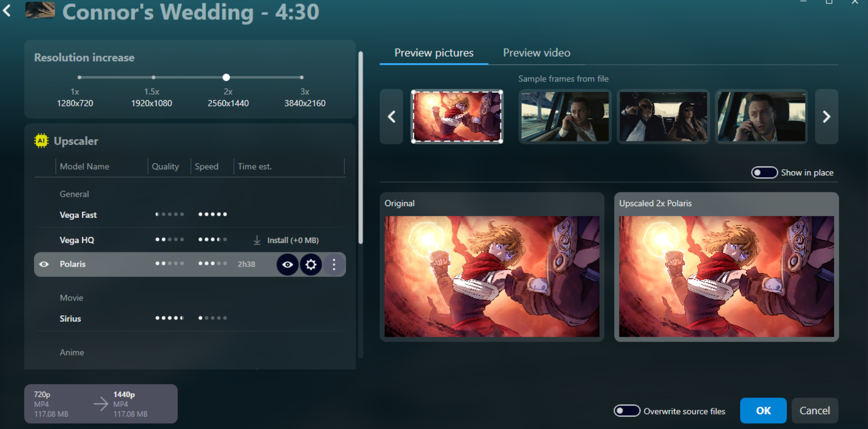The width and height of the screenshot is (868, 429).
Task: Open Polaris model settings gear
Action: point(311,265)
